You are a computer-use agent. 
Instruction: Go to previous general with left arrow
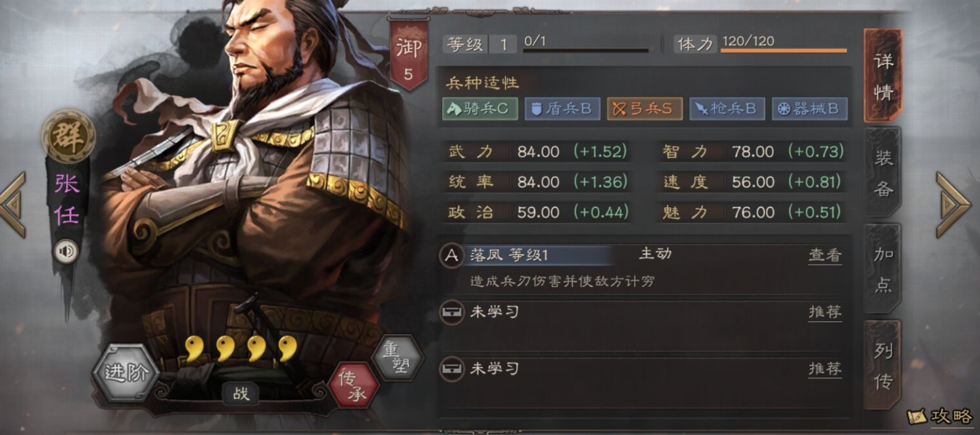tap(13, 204)
